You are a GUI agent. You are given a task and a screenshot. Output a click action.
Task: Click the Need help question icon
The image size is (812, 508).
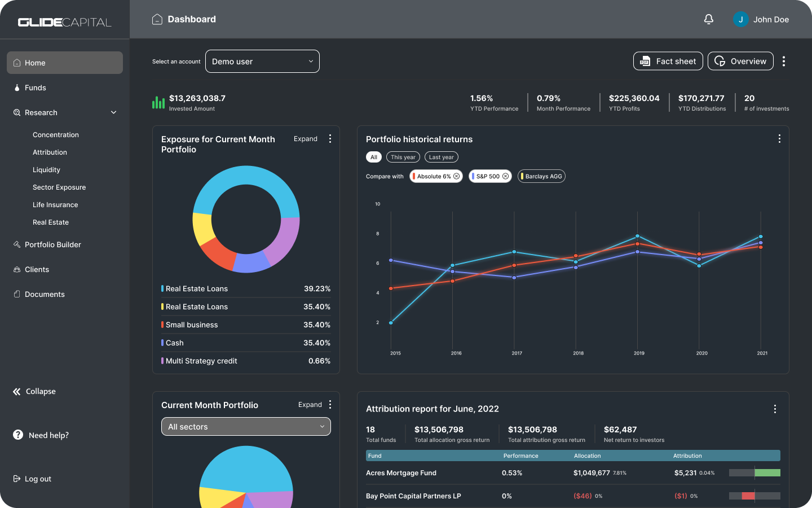click(18, 435)
